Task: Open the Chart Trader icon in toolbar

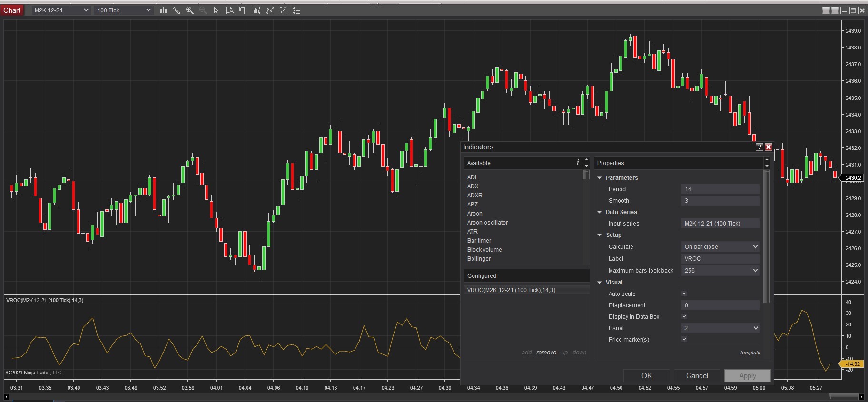Action: tap(243, 10)
